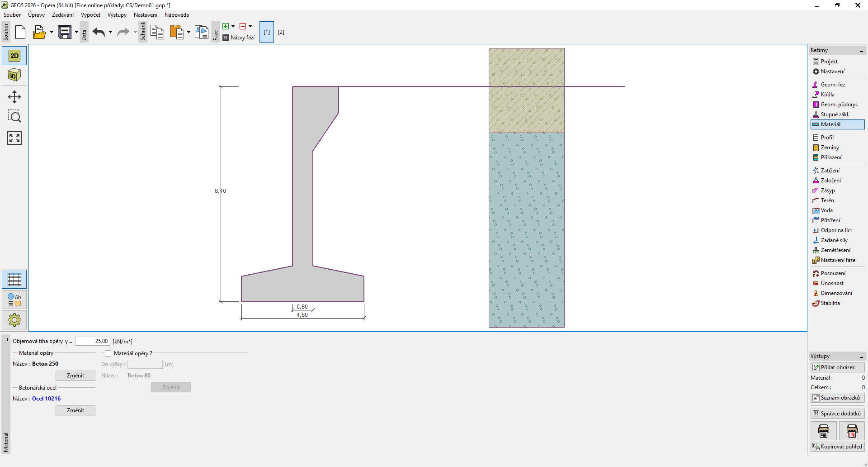Switch to construction phase [2]
This screenshot has height=467, width=868.
click(x=281, y=32)
